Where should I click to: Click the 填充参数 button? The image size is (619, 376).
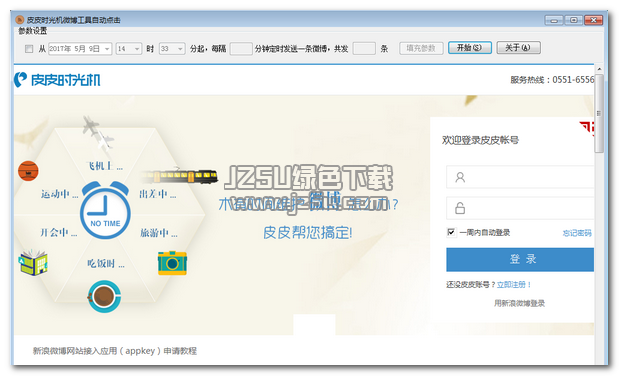pyautogui.click(x=421, y=48)
